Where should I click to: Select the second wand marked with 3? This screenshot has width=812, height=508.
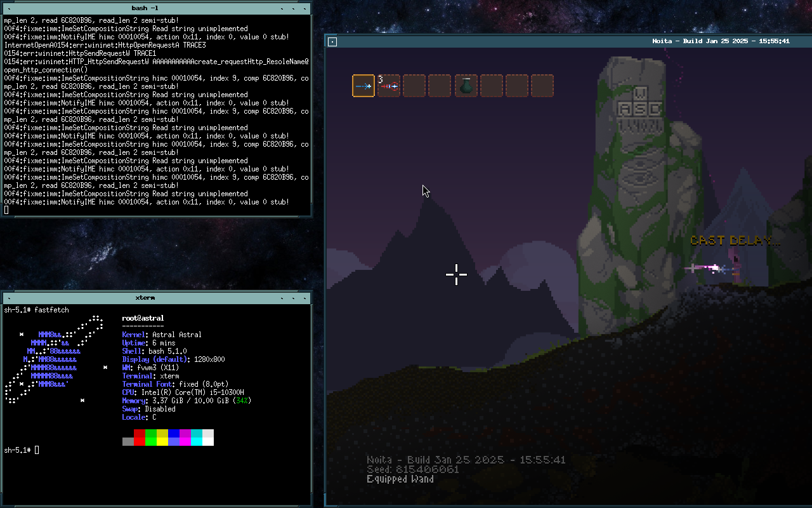pyautogui.click(x=389, y=86)
